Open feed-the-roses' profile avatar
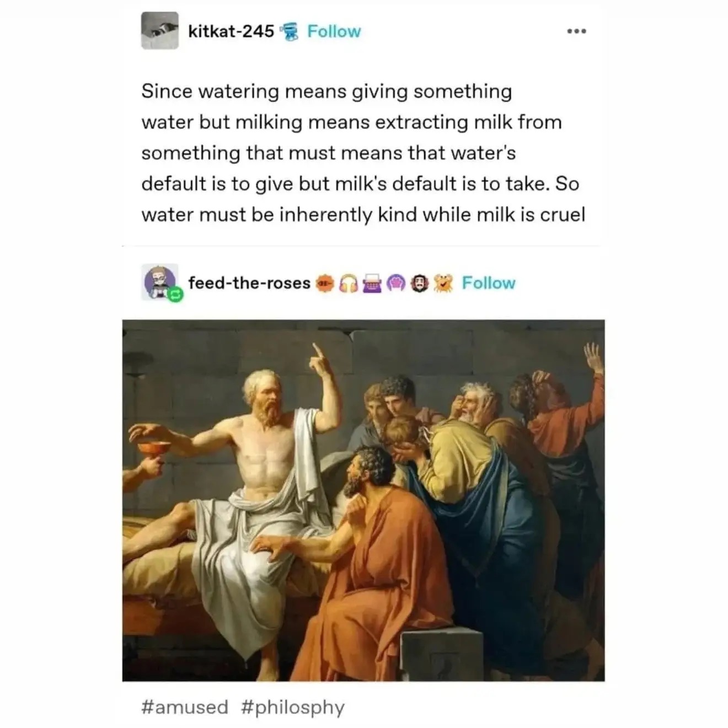 160,281
